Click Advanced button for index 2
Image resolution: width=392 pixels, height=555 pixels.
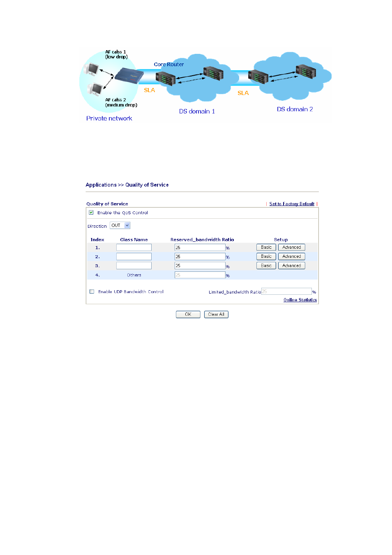(292, 257)
